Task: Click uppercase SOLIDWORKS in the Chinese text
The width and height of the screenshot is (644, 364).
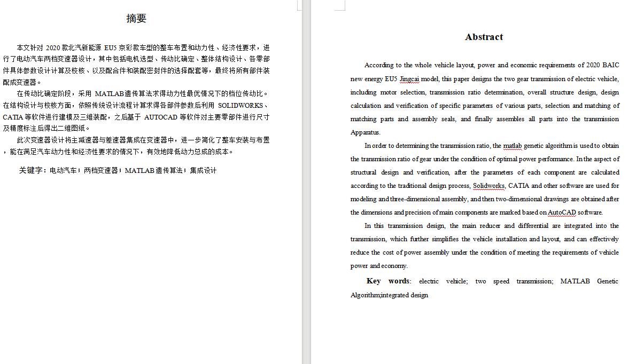Action: point(240,106)
